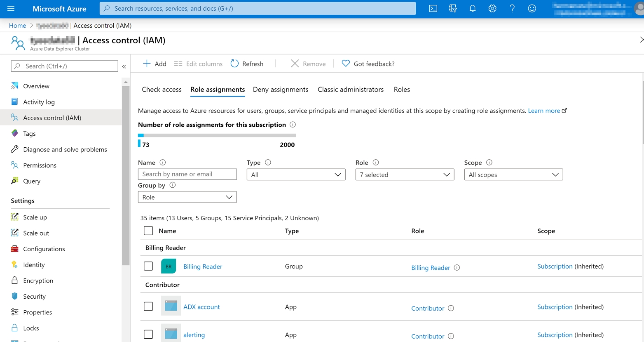Open the Type filter dropdown
The width and height of the screenshot is (644, 342).
[296, 175]
